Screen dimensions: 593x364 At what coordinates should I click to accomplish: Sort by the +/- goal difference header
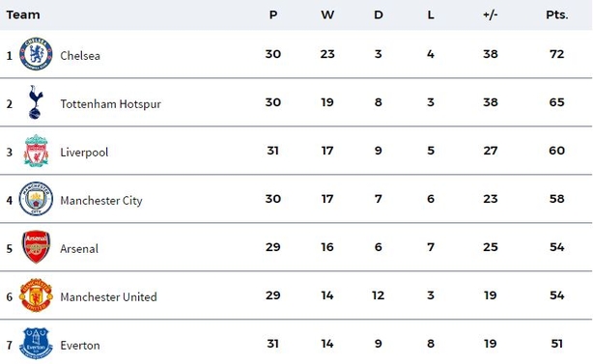pyautogui.click(x=490, y=14)
